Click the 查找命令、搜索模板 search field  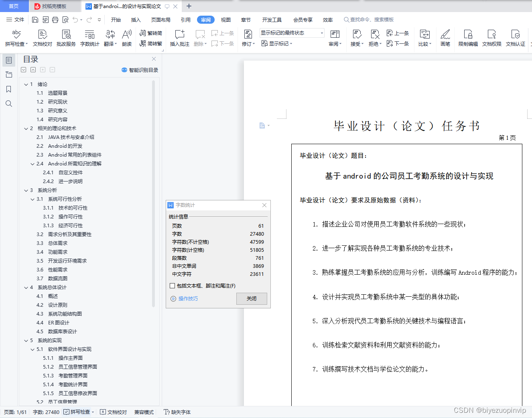[369, 20]
